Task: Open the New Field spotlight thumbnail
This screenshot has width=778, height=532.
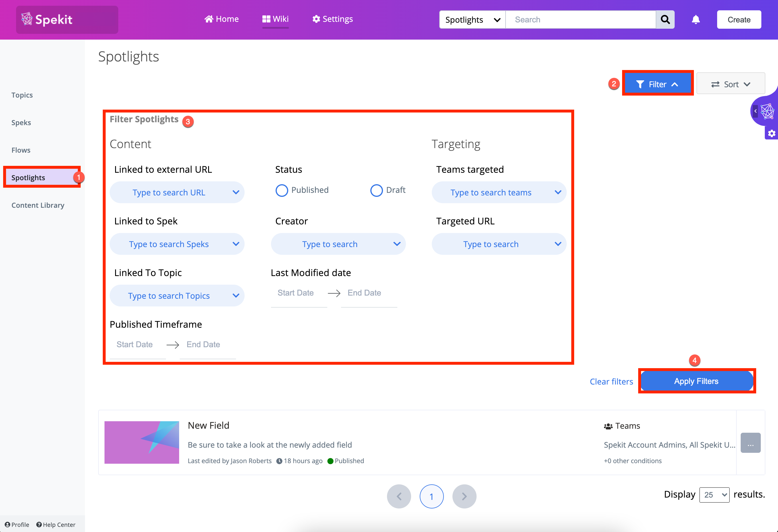Action: [x=142, y=442]
